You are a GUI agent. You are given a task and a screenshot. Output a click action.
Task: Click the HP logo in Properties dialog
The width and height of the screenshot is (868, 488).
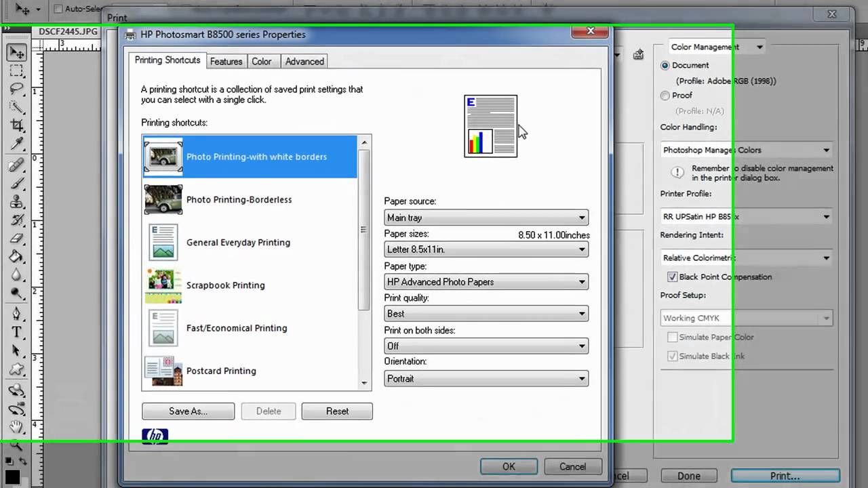[x=155, y=436]
